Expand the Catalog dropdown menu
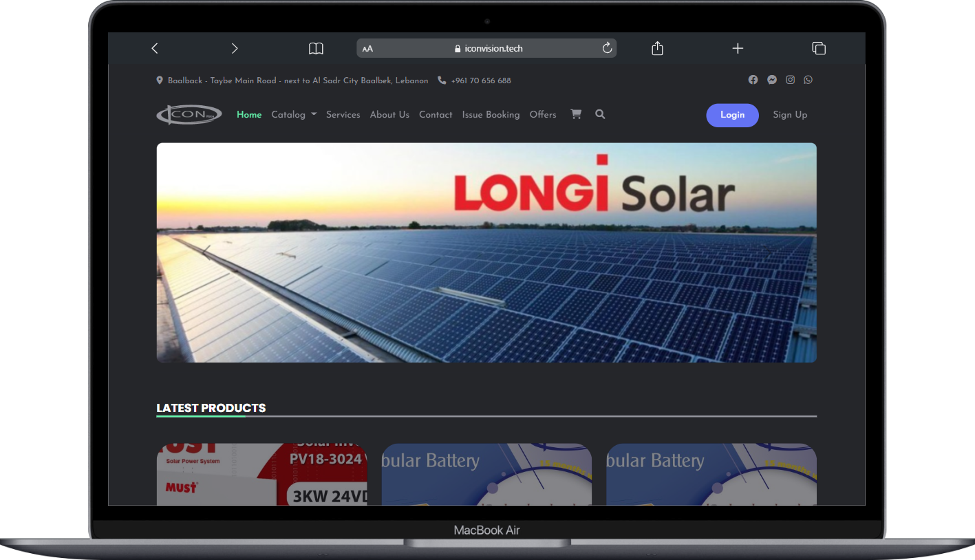The width and height of the screenshot is (975, 560). pyautogui.click(x=294, y=115)
